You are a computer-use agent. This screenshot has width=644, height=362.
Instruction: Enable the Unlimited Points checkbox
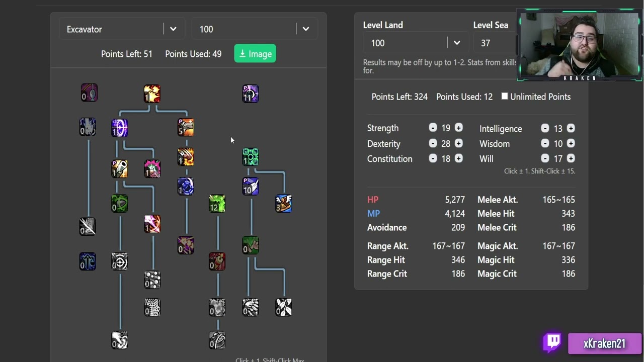[x=505, y=97]
